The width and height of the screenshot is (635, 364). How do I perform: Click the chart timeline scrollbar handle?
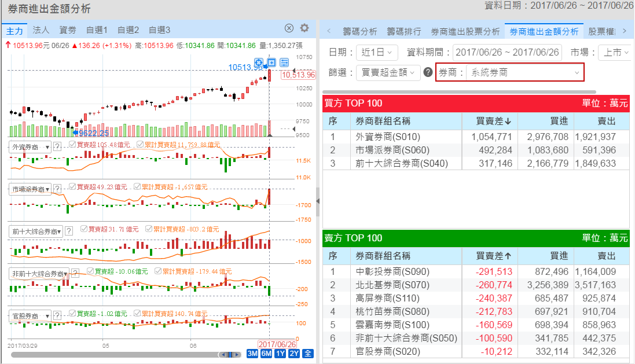pos(230,354)
